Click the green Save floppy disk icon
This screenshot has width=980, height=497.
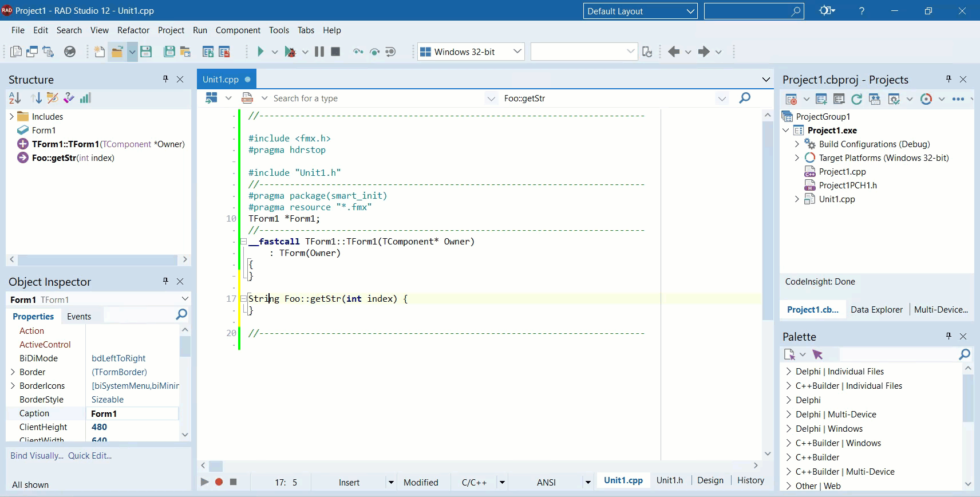click(146, 52)
